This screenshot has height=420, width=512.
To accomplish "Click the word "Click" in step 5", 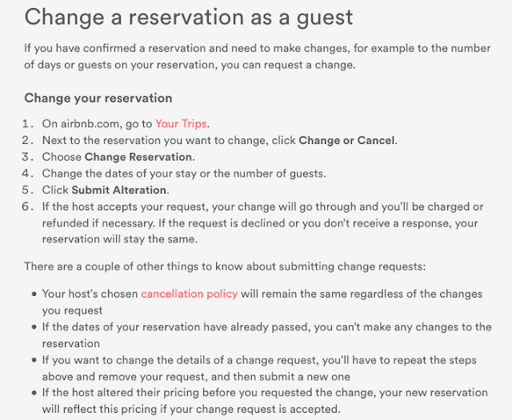I will pyautogui.click(x=55, y=190).
